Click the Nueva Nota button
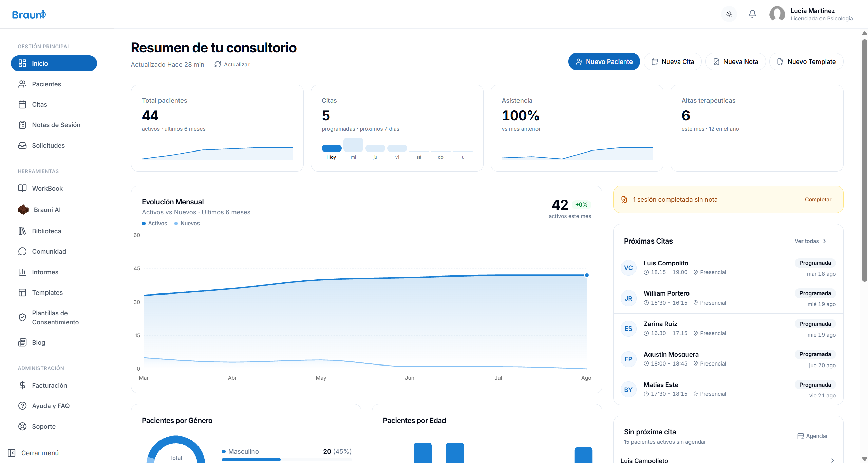The height and width of the screenshot is (463, 868). (x=735, y=61)
